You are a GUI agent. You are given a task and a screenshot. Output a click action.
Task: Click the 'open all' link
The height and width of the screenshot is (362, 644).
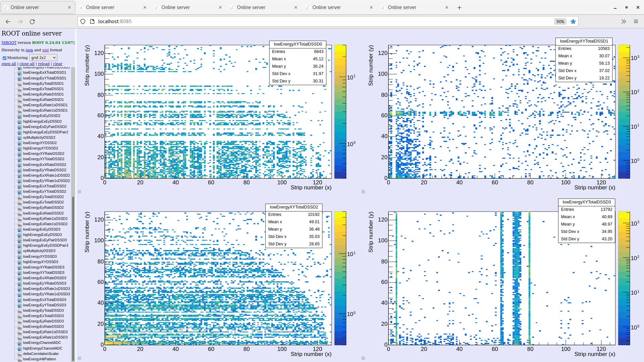click(x=9, y=64)
